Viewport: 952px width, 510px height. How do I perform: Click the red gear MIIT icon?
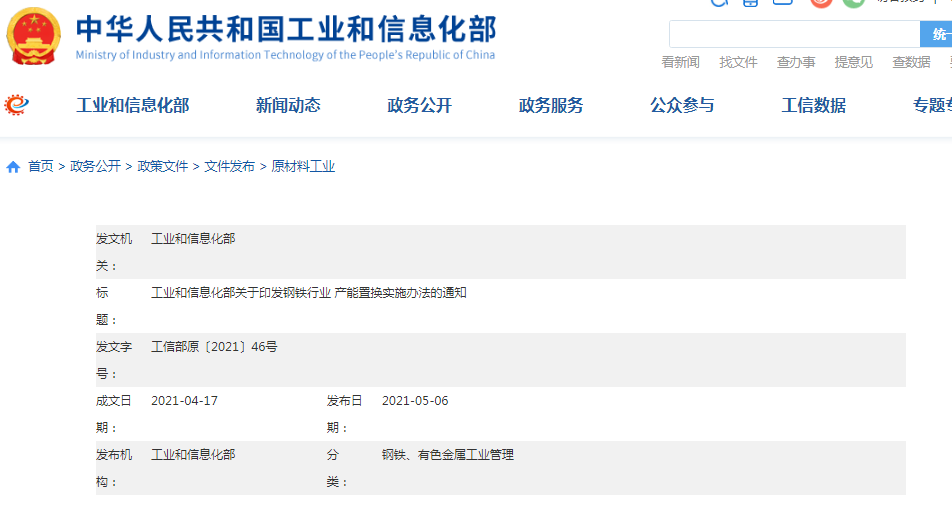(17, 104)
